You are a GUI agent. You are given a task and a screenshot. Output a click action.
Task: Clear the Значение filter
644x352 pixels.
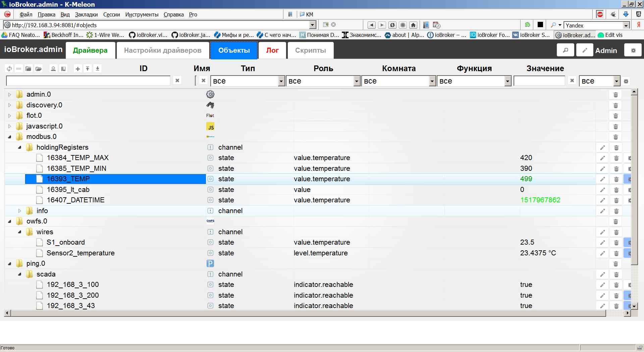click(572, 81)
